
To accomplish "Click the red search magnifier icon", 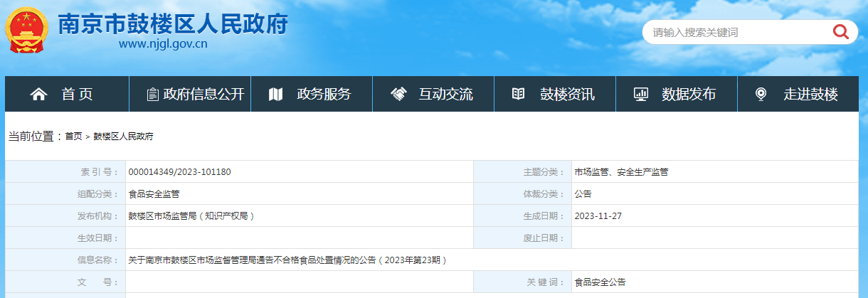I will click(840, 31).
